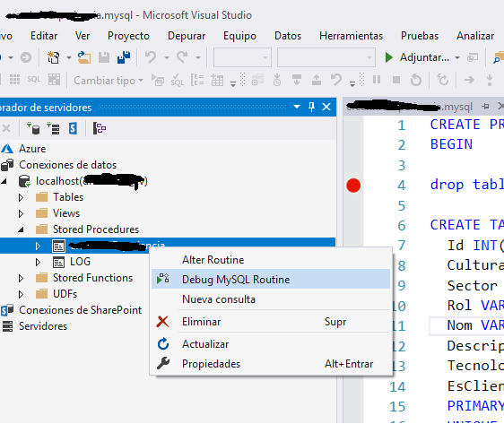Open the Datos menu
Viewport: 504px width, 424px height.
(288, 36)
